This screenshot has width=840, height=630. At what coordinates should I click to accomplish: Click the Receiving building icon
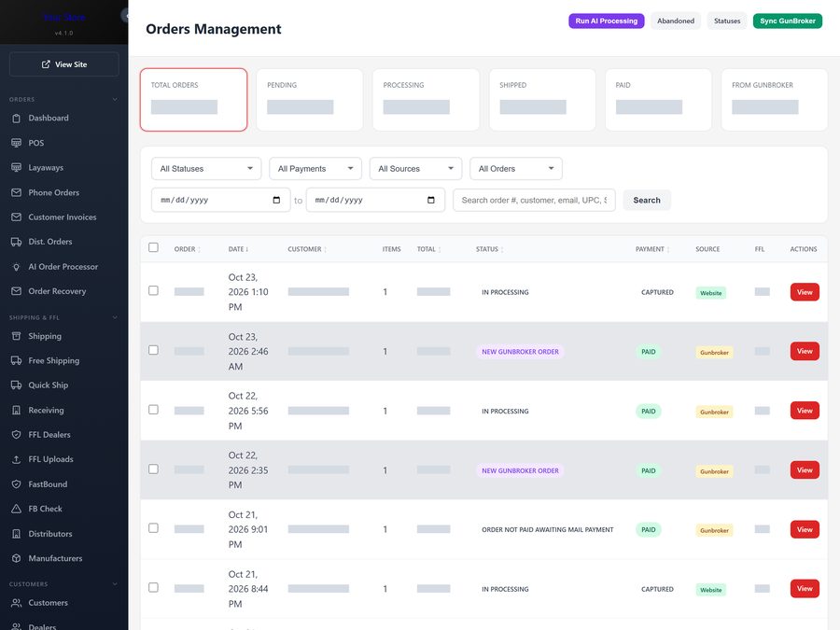tap(17, 411)
